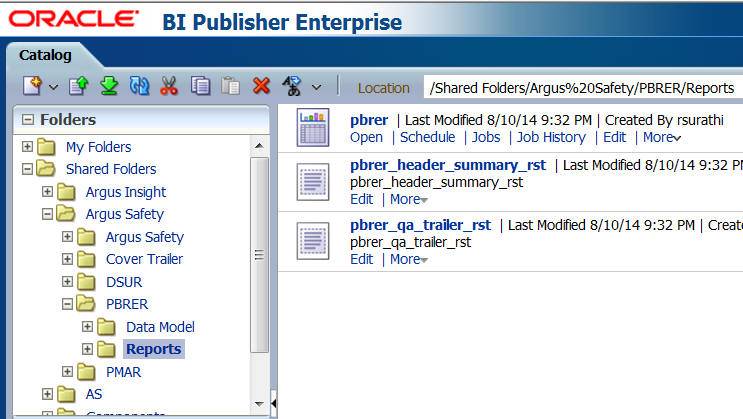Click Edit under pbrer_header_summary_rst
The height and width of the screenshot is (419, 743).
[x=362, y=200]
